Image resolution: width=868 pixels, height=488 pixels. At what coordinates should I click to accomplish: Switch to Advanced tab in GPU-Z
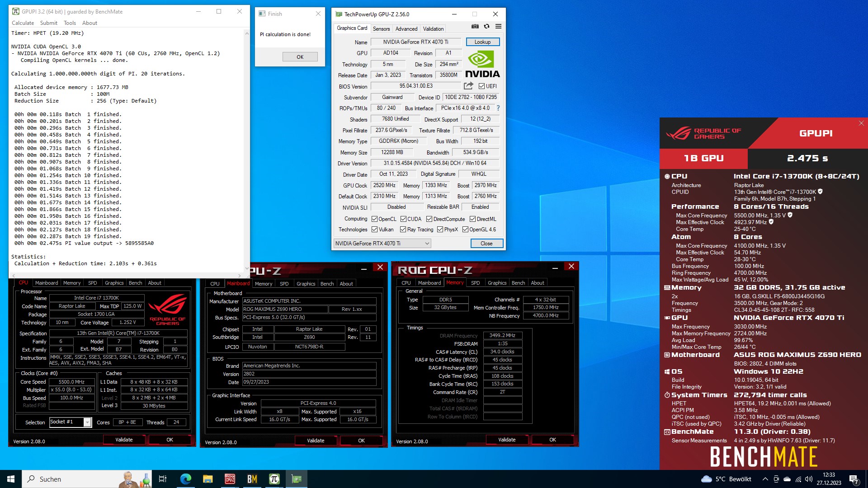(x=406, y=29)
